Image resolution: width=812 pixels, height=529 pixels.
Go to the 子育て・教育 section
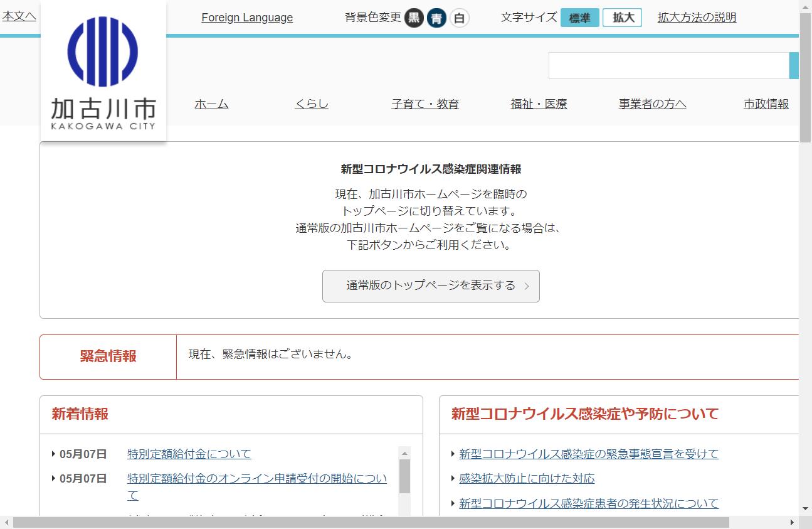[425, 104]
